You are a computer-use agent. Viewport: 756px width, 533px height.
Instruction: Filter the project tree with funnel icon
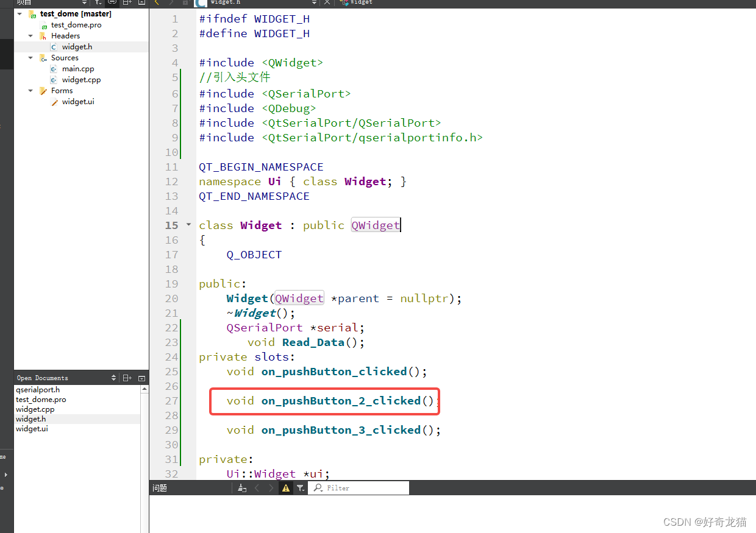tap(98, 2)
